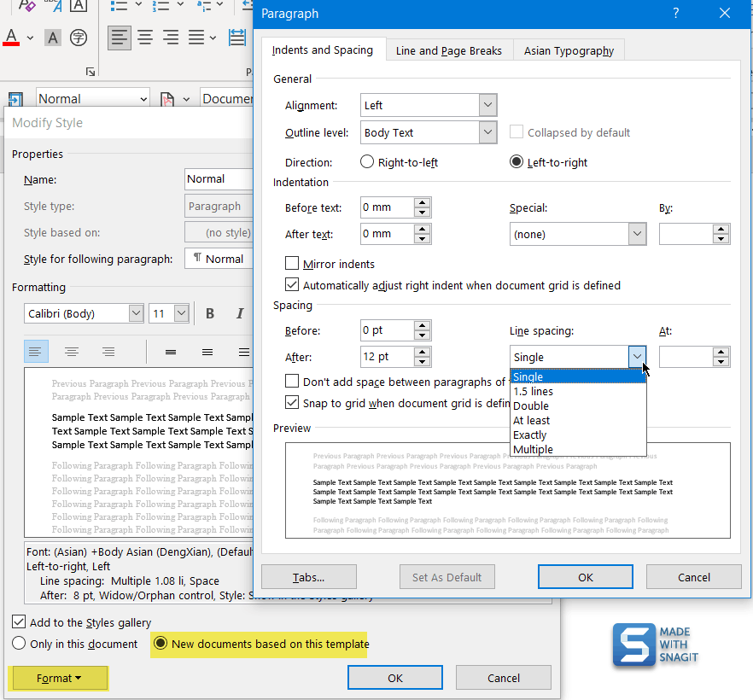
Task: Toggle Italic in Modify Style formatting
Action: [240, 313]
